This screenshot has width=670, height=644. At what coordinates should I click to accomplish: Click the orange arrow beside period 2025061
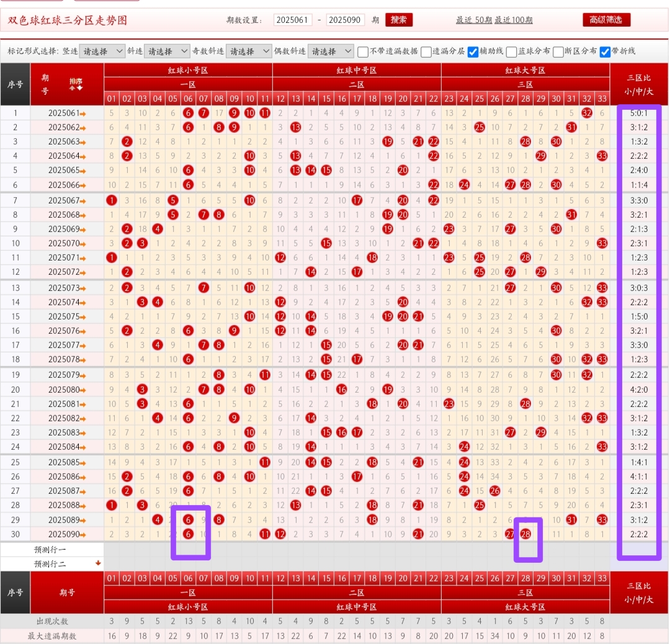[x=83, y=114]
